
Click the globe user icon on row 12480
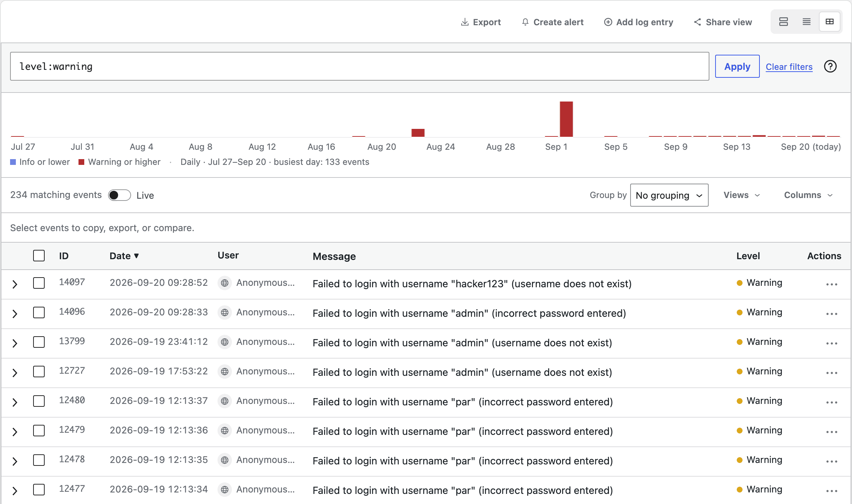tap(225, 401)
